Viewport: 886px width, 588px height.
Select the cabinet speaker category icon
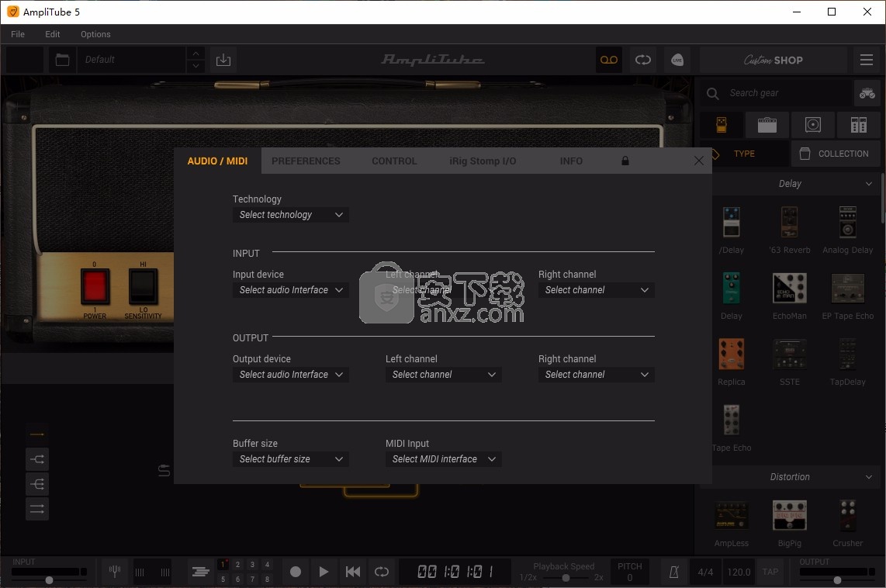click(812, 125)
